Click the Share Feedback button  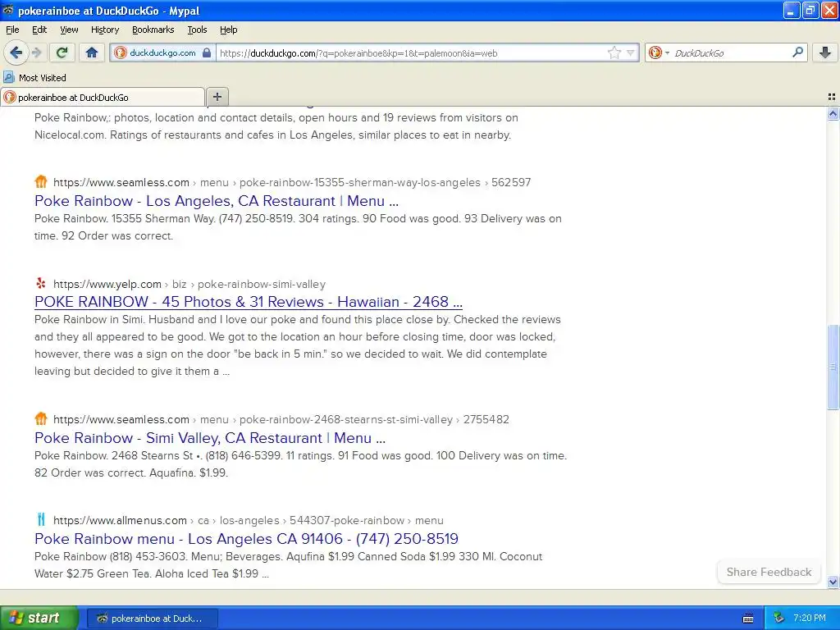pyautogui.click(x=769, y=572)
